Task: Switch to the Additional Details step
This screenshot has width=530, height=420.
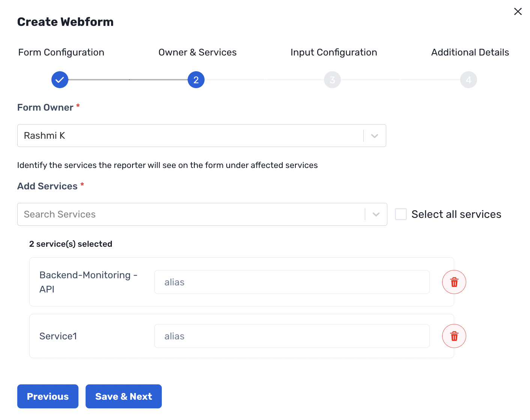Action: tap(470, 52)
